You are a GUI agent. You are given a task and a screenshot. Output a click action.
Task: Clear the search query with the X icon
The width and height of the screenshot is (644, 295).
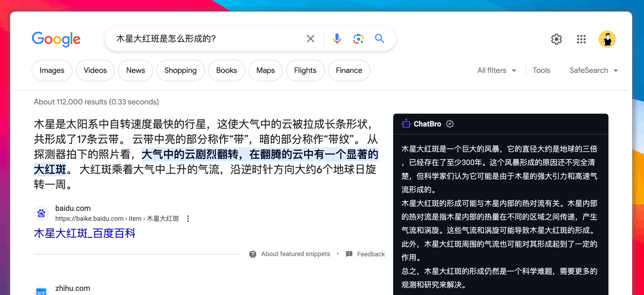pos(310,39)
